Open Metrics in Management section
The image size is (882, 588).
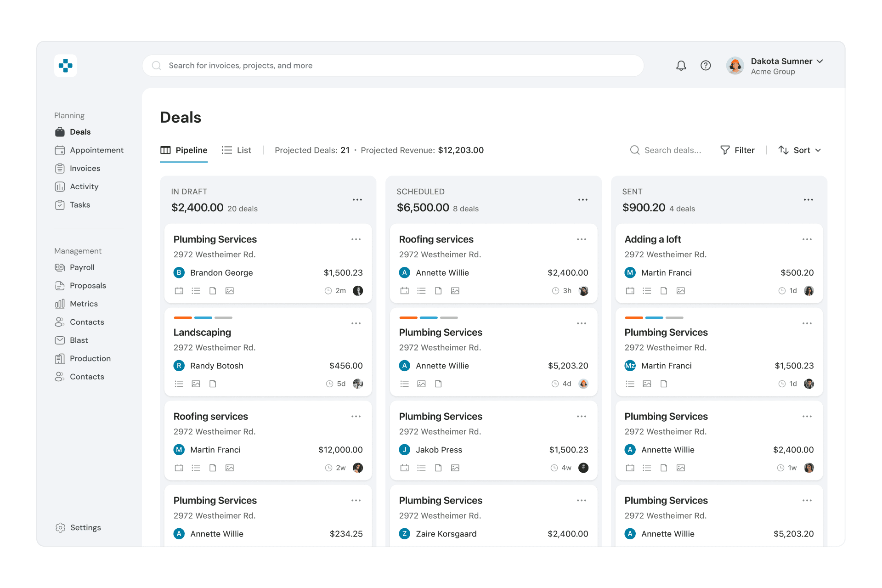point(84,304)
